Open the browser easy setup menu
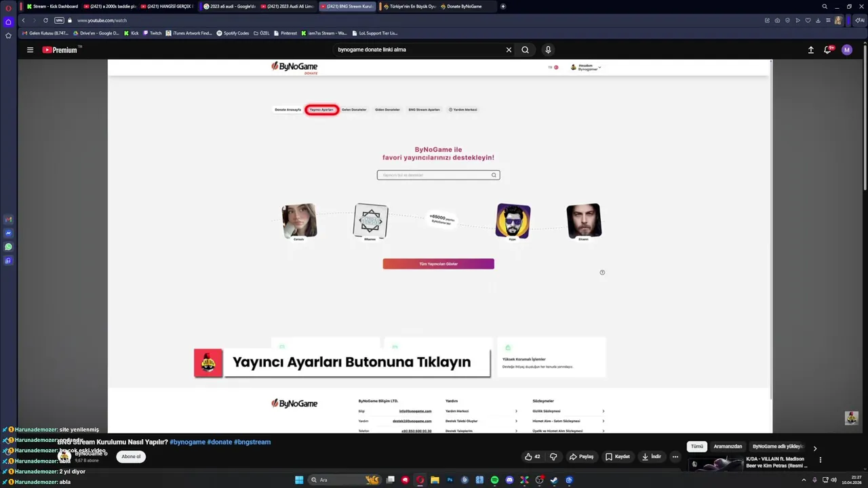This screenshot has height=488, width=868. pyautogui.click(x=828, y=20)
